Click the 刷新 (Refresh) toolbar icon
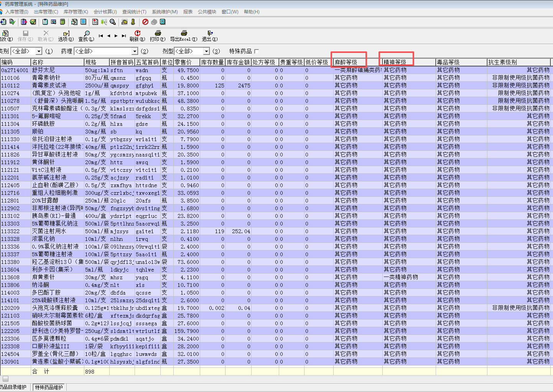 [137, 34]
